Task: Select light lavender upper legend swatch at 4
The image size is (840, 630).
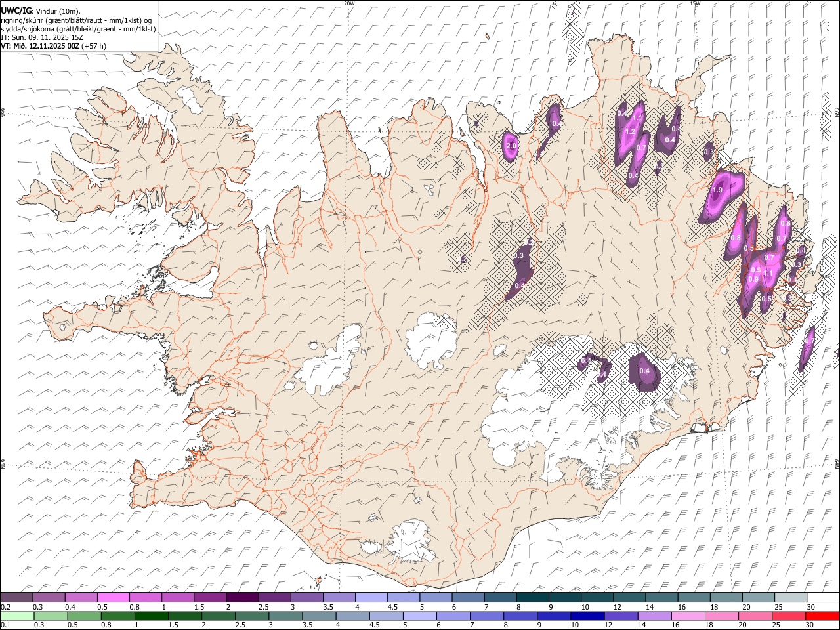Action: [x=371, y=598]
